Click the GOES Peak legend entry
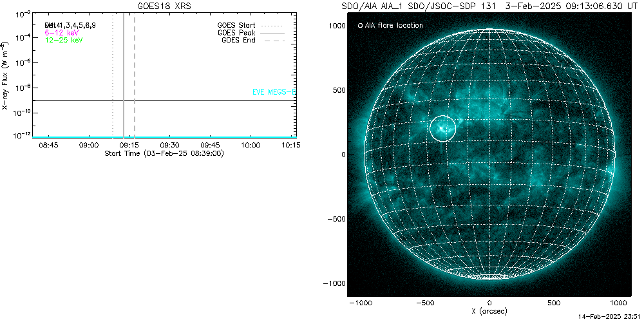Screen dimensions: 644x322 [251, 32]
